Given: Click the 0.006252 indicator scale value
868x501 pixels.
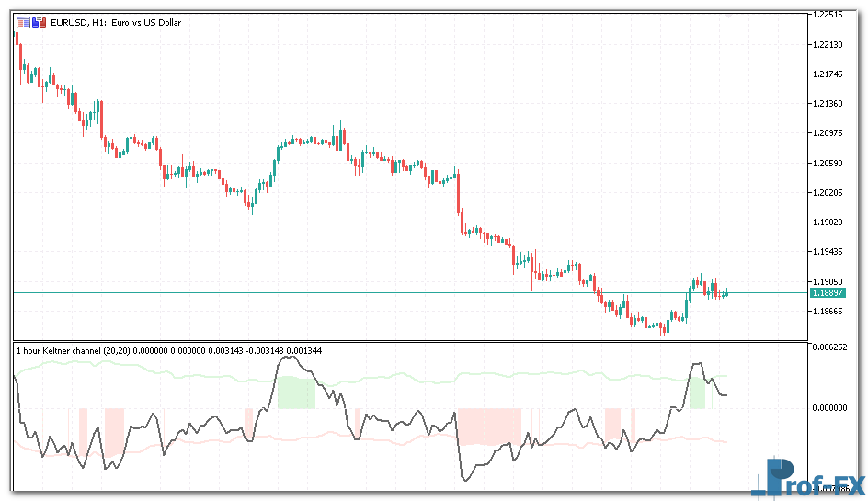Looking at the screenshot, I should point(831,347).
